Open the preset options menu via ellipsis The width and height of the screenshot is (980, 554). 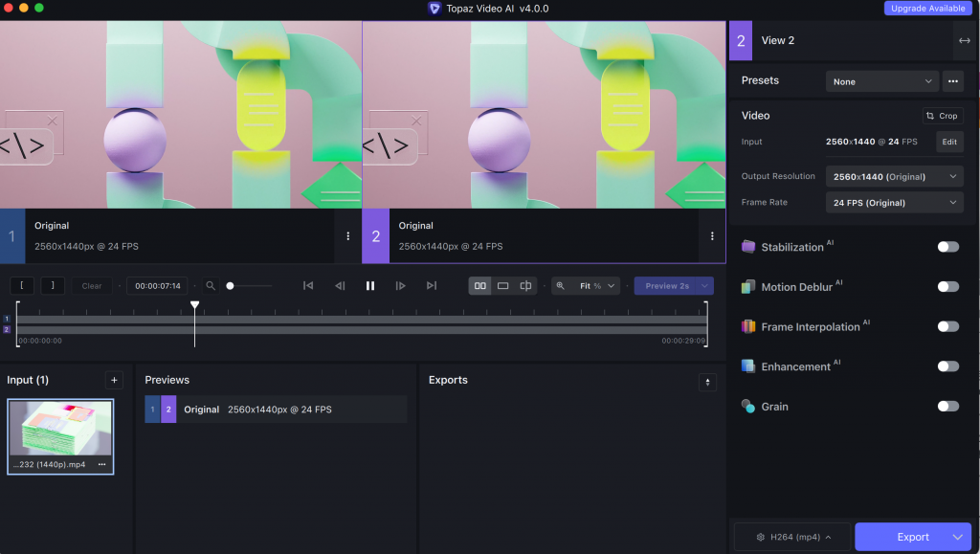(x=952, y=80)
